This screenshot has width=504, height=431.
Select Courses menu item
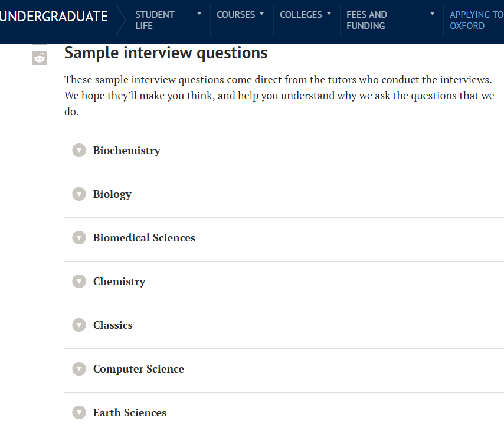pyautogui.click(x=236, y=15)
